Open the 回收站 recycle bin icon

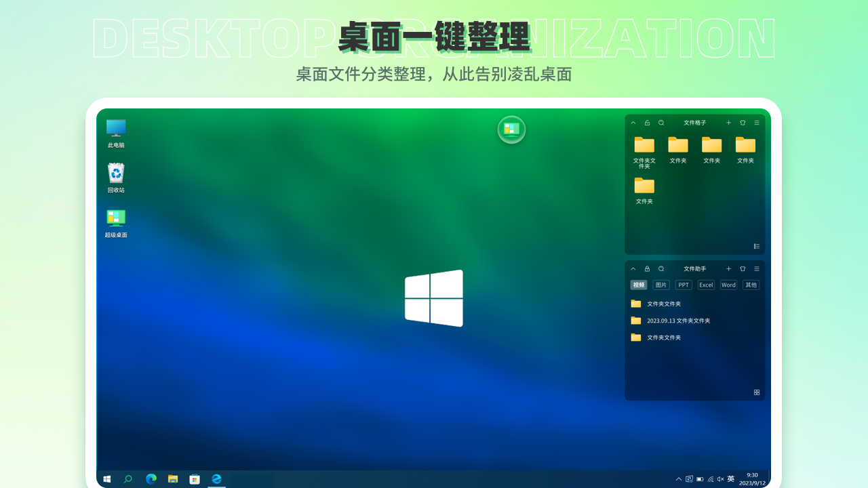point(116,178)
